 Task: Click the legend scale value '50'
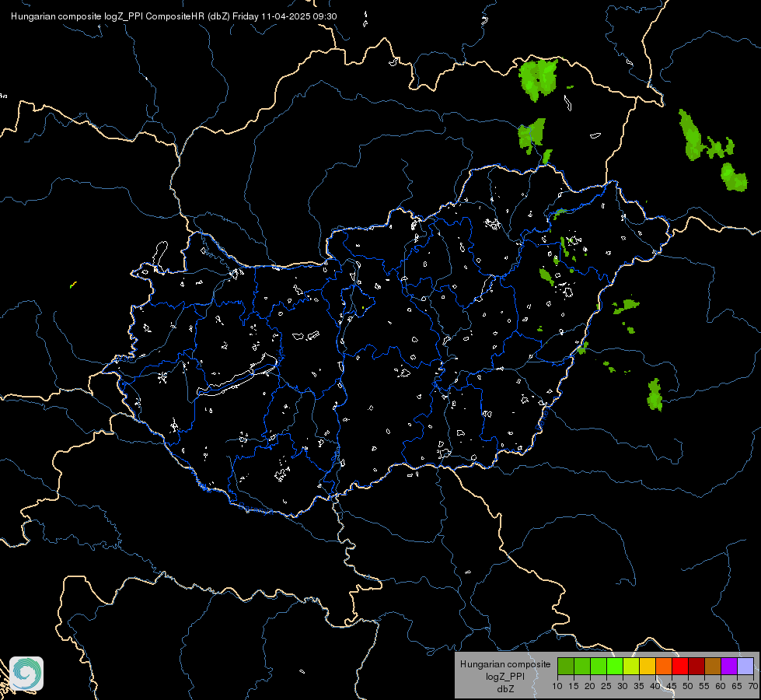tap(688, 687)
